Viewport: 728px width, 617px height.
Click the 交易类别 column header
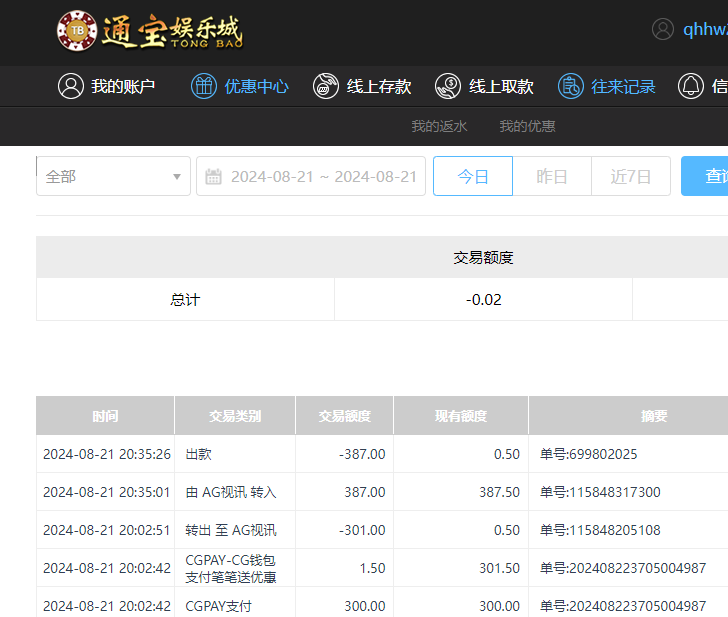click(234, 416)
